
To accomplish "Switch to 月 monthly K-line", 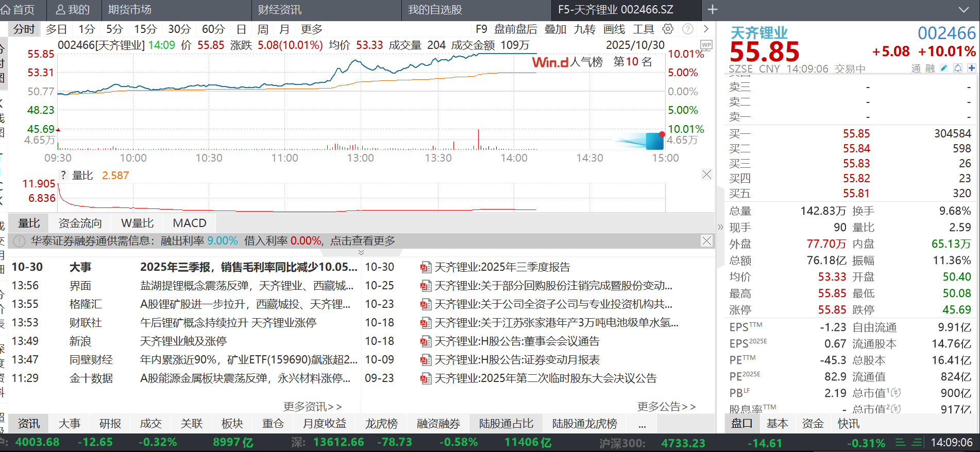I will (x=284, y=29).
